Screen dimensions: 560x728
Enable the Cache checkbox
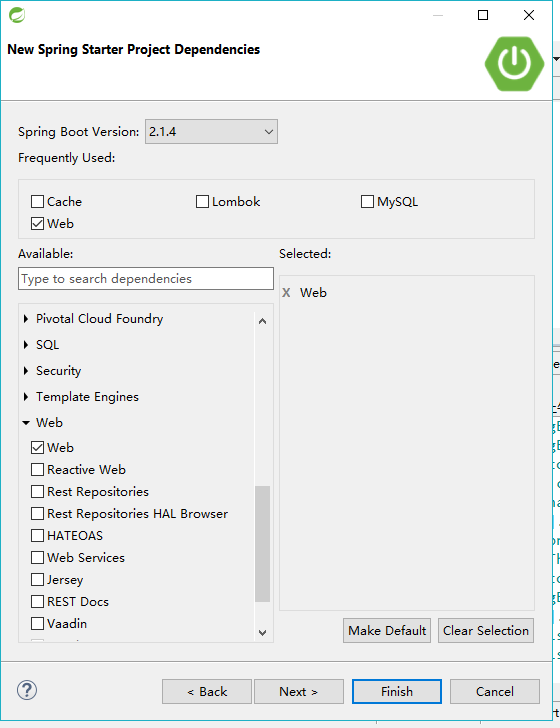(x=37, y=202)
